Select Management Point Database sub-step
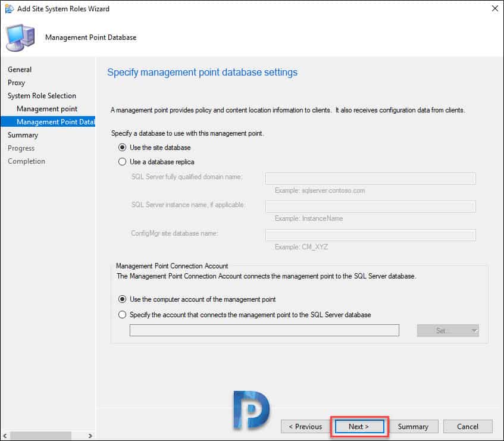This screenshot has height=441, width=504. (x=48, y=122)
